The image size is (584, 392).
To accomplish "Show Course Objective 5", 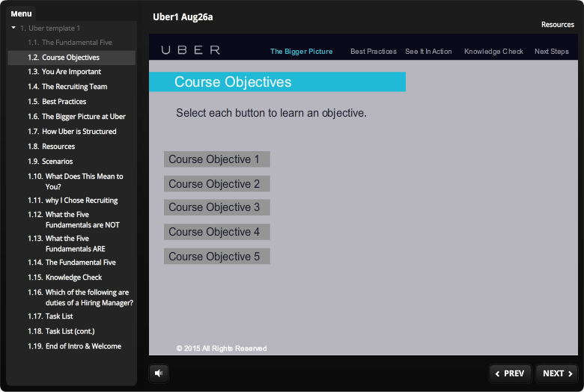I will (x=217, y=257).
